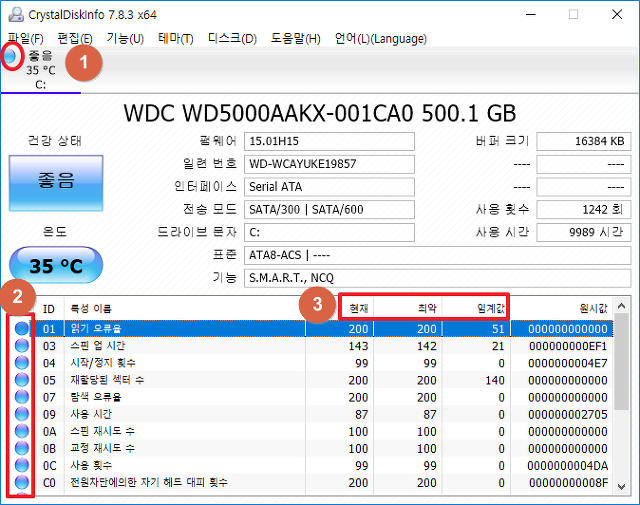The width and height of the screenshot is (640, 505).
Task: Click the 표준 field ATA8-ACS
Action: click(438, 255)
